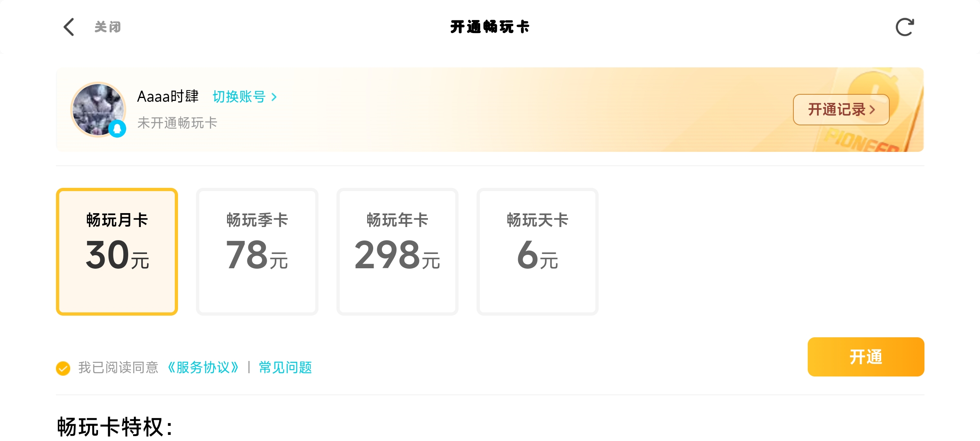Toggle the 我已阅读同意 agreement checkbox
Image resolution: width=980 pixels, height=441 pixels.
(x=63, y=368)
